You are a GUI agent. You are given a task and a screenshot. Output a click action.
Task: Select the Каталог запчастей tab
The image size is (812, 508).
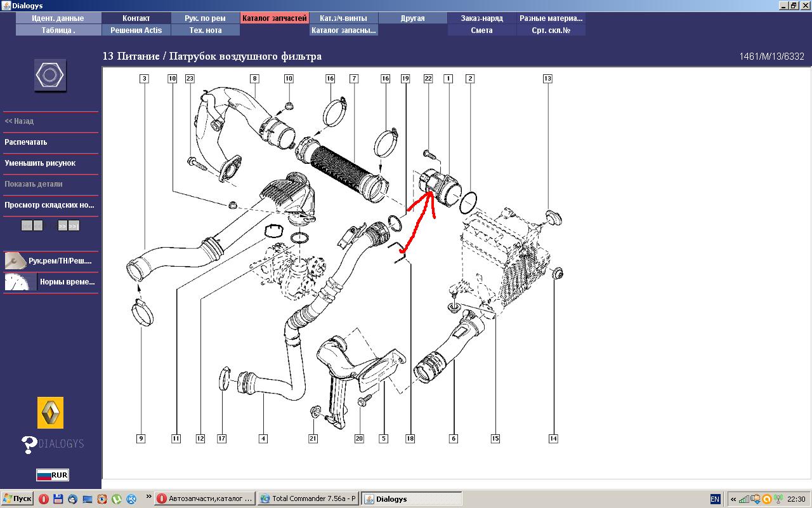pos(275,18)
